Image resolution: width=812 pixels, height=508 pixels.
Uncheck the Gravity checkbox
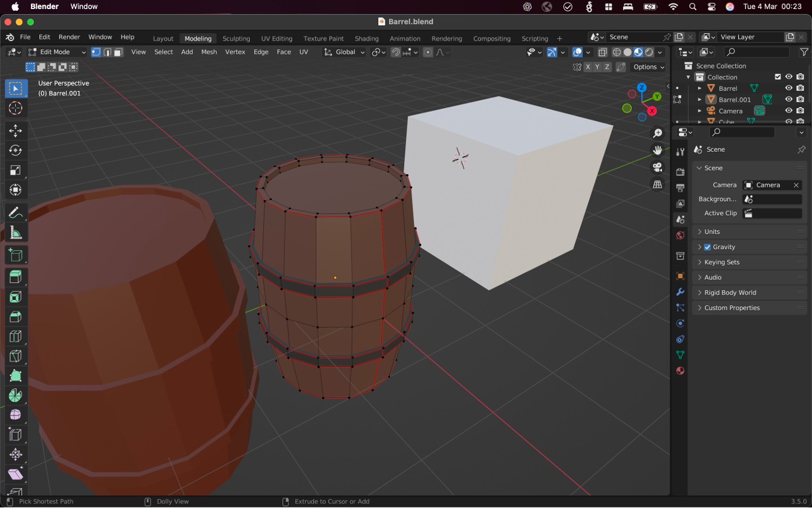click(x=707, y=247)
